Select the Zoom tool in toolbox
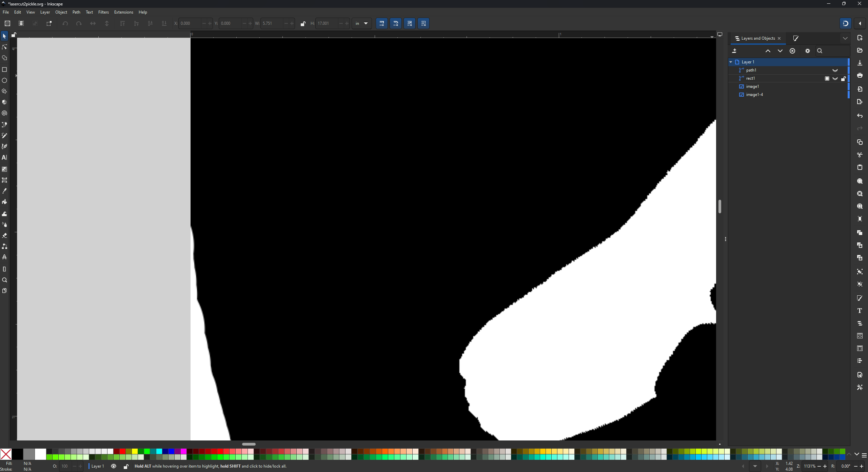868x472 pixels. point(4,280)
